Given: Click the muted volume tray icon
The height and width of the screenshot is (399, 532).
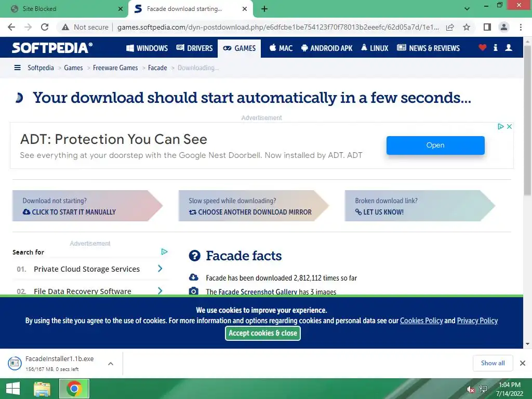Looking at the screenshot, I should point(470,389).
